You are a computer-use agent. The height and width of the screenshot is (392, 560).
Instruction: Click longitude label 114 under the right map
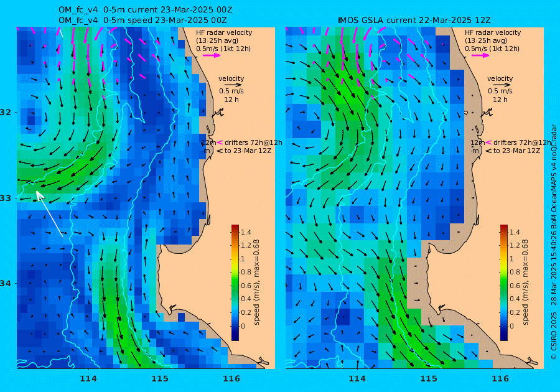[x=357, y=378]
